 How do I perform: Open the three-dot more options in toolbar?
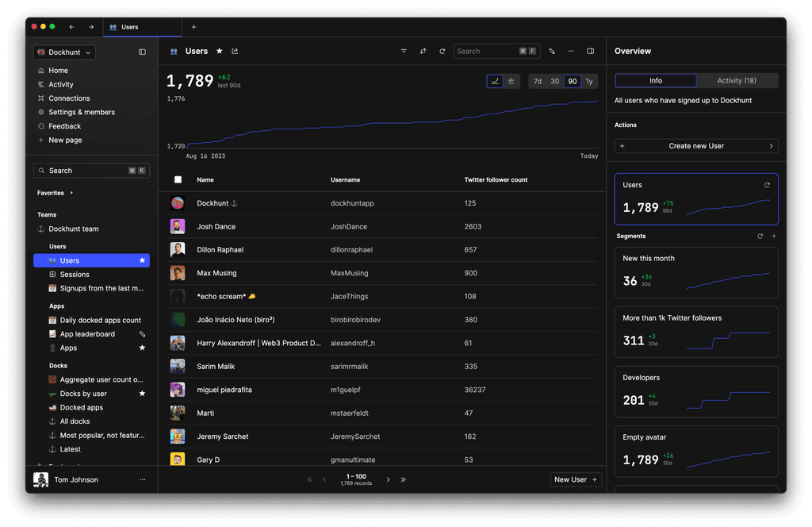(x=571, y=51)
